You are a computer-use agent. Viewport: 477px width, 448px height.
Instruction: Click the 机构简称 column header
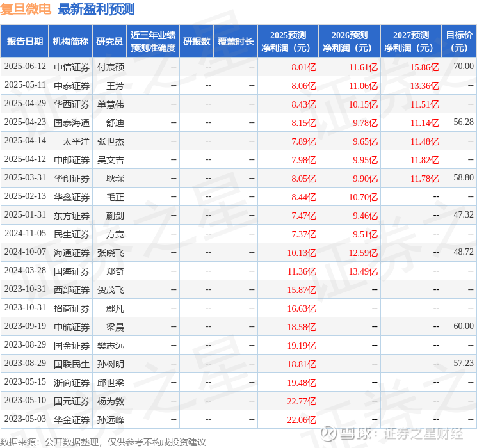coord(70,42)
